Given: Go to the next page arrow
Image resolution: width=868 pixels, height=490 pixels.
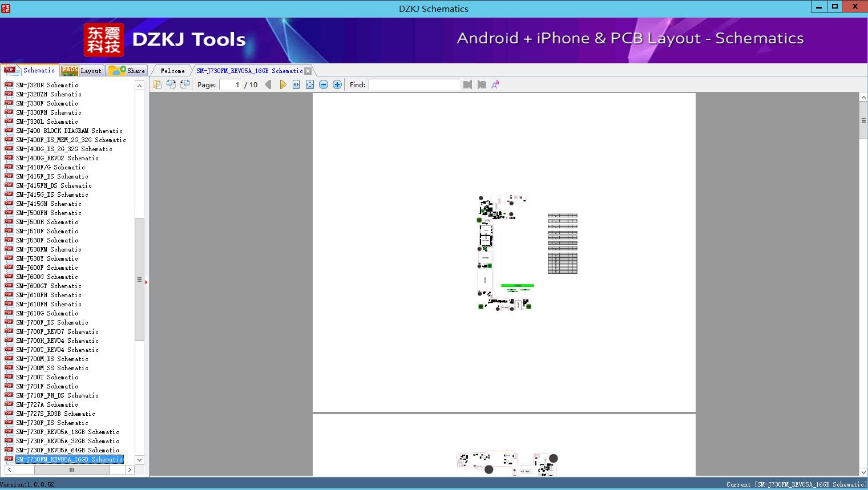Looking at the screenshot, I should 282,84.
